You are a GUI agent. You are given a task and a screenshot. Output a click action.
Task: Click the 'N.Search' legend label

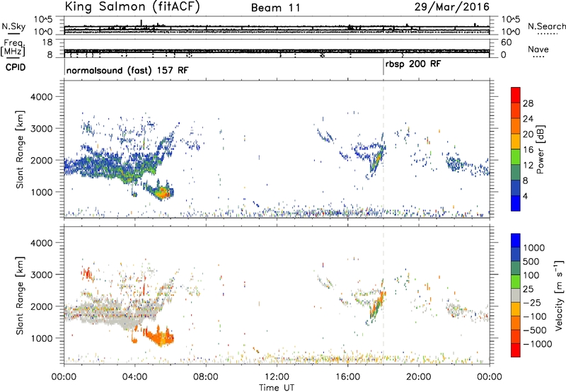[547, 26]
